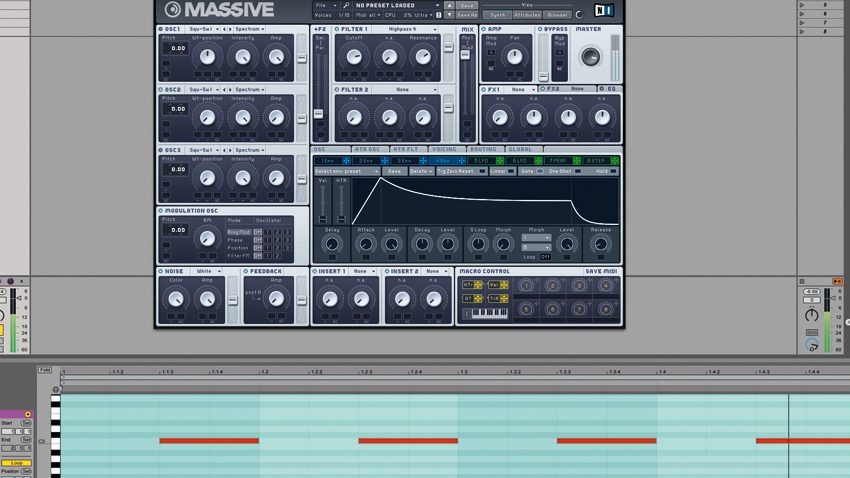Open the File menu dropdown
Screen dimensions: 850x478
[x=326, y=5]
